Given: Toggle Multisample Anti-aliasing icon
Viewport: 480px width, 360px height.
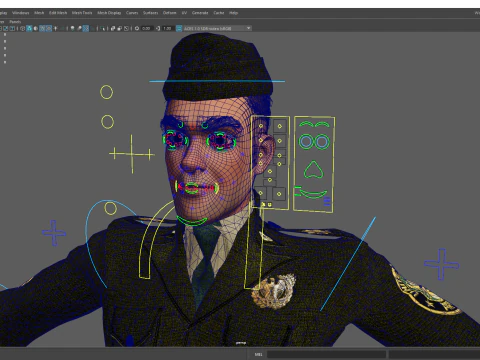Looking at the screenshot, I should 86,28.
